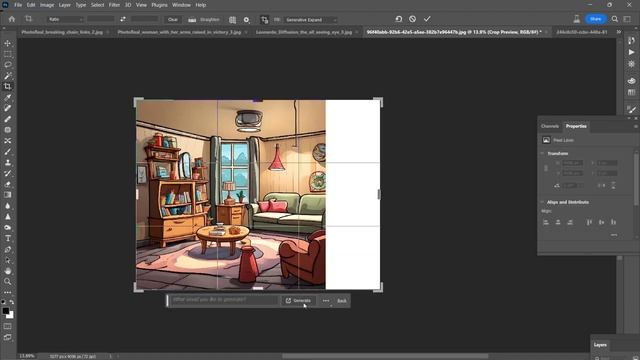This screenshot has height=360, width=640.
Task: Select the Eraser tool
Action: click(x=7, y=184)
